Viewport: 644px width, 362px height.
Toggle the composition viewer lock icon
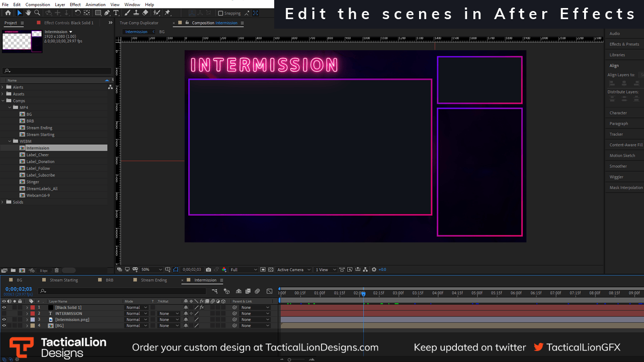point(187,23)
